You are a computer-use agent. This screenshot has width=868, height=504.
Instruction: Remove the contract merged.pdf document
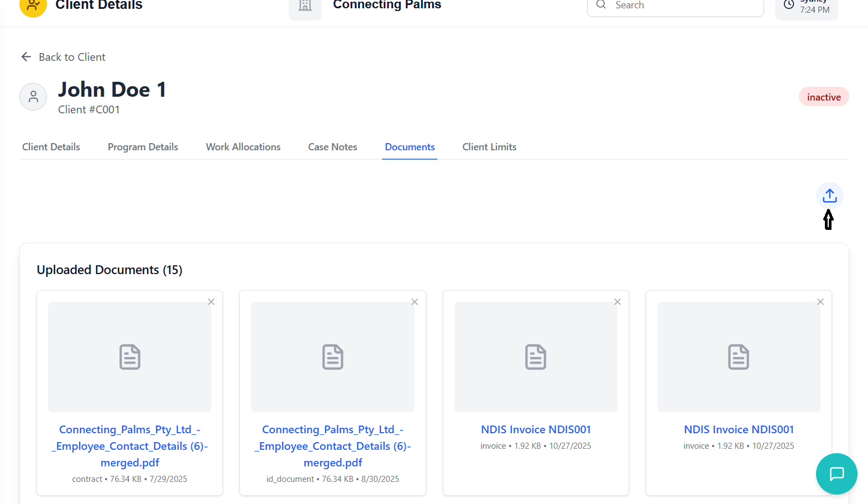point(211,302)
